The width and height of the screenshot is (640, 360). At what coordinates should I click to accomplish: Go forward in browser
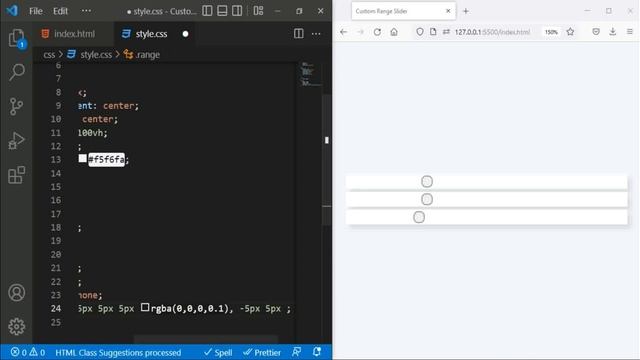pos(360,32)
